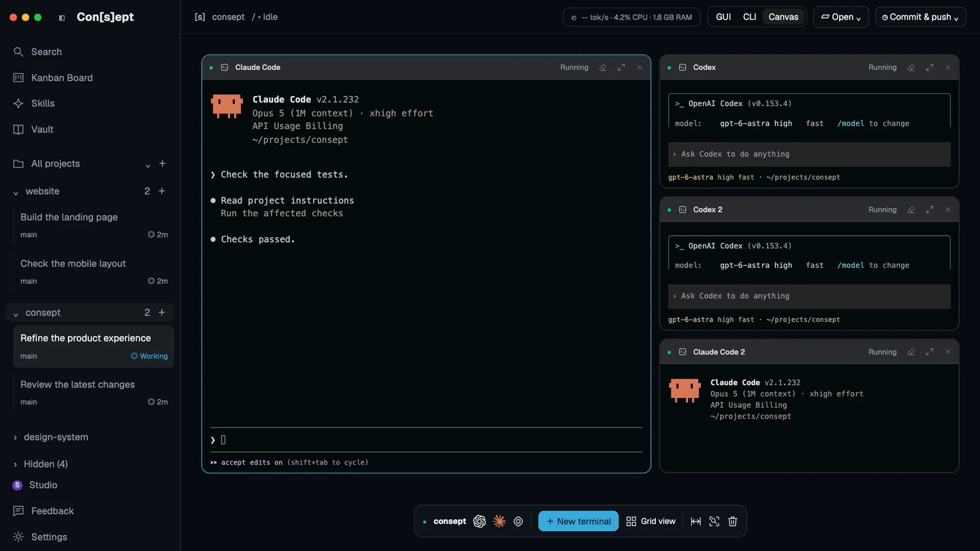The height and width of the screenshot is (551, 980).
Task: Add a task to the consept project
Action: [162, 312]
